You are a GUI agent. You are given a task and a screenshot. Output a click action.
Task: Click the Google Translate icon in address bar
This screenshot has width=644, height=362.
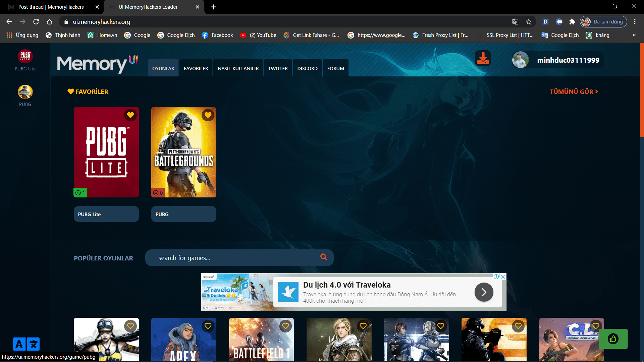(515, 22)
